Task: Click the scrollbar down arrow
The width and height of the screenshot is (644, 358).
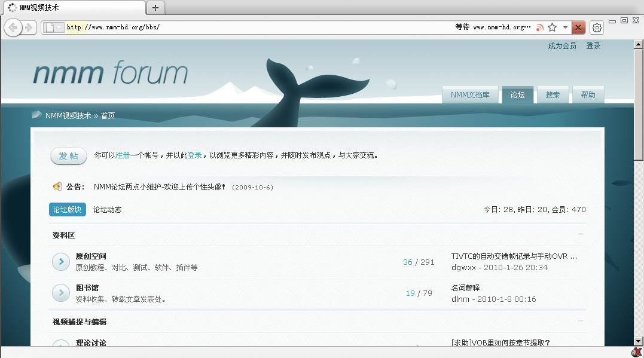Action: pyautogui.click(x=639, y=341)
